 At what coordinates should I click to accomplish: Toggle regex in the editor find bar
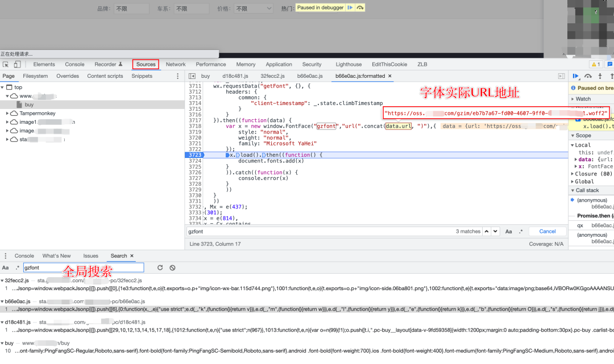pos(521,232)
